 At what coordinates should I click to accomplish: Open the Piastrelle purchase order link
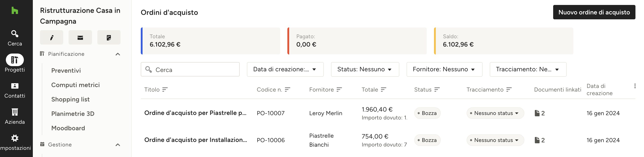(x=195, y=113)
